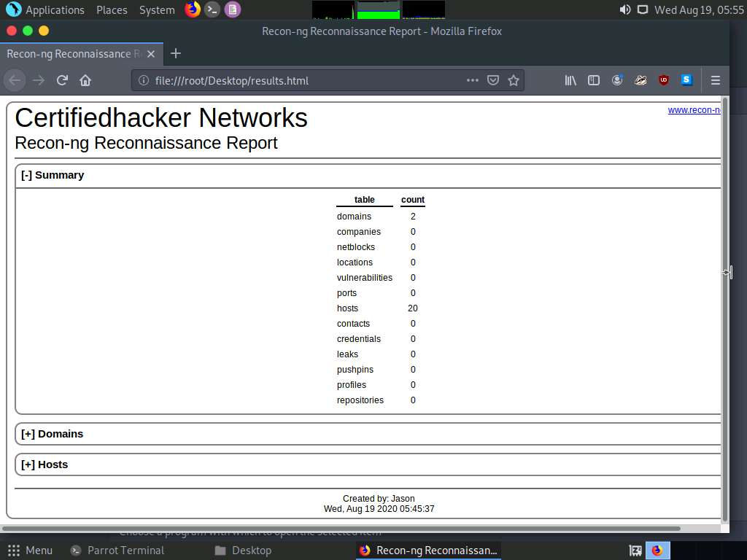The height and width of the screenshot is (560, 747).
Task: Click the horizontal page scrollbar
Action: coord(341,528)
